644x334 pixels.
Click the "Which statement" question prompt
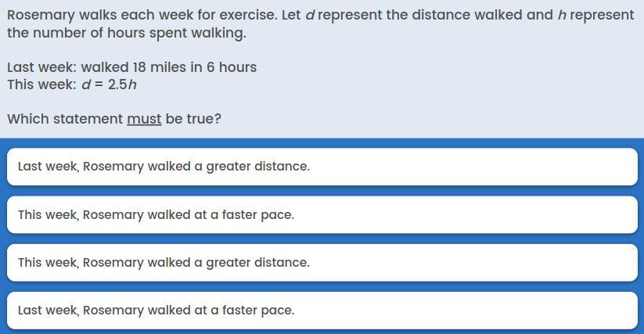[x=66, y=119]
